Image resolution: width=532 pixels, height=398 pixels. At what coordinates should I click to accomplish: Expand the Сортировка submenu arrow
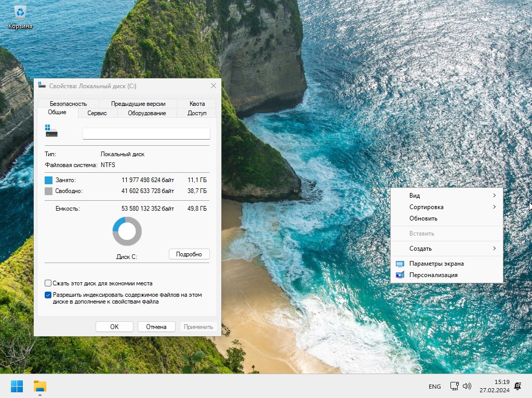[x=495, y=207]
